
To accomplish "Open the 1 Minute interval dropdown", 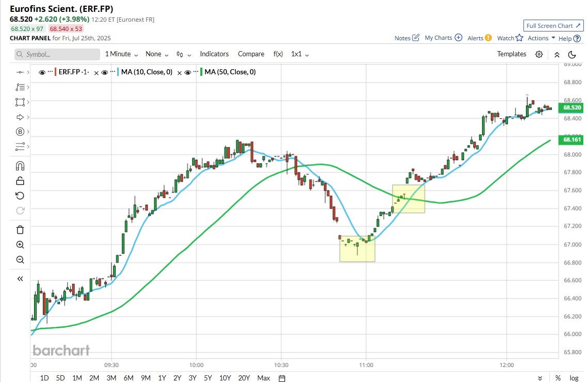I will pos(121,54).
